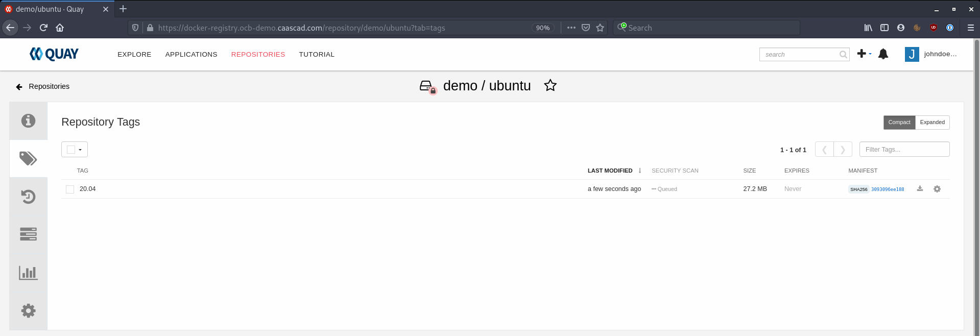
Task: Switch tag view to Expanded
Action: click(x=933, y=123)
